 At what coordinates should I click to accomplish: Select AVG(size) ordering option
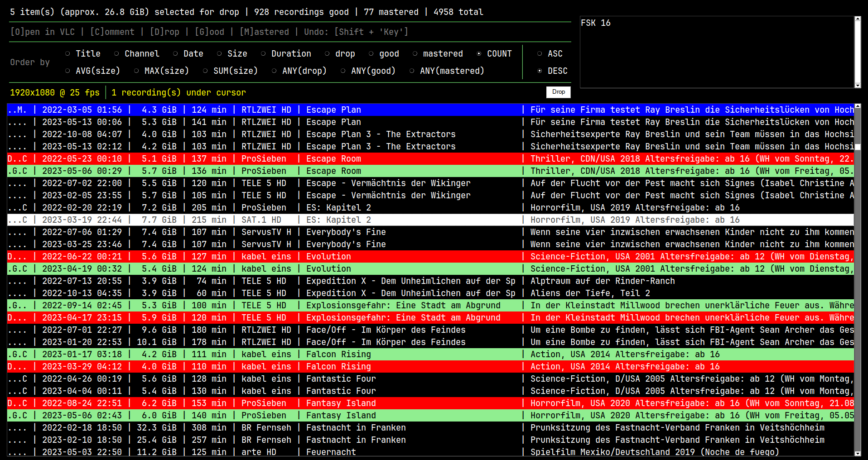pyautogui.click(x=68, y=71)
